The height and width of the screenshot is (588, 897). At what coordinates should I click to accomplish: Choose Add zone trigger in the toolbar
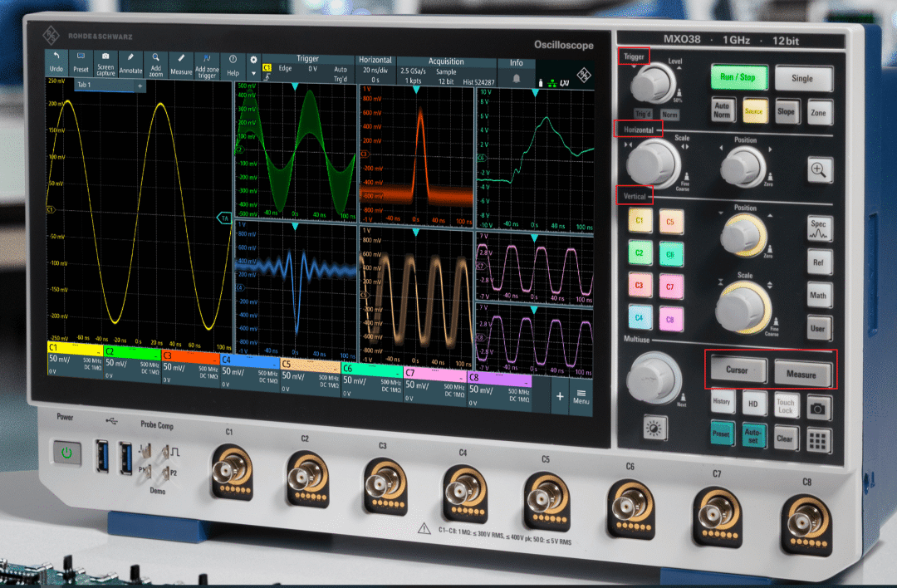(207, 66)
